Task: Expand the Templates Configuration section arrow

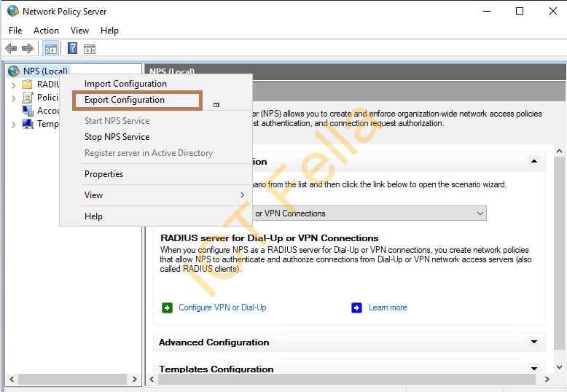Action: [534, 369]
